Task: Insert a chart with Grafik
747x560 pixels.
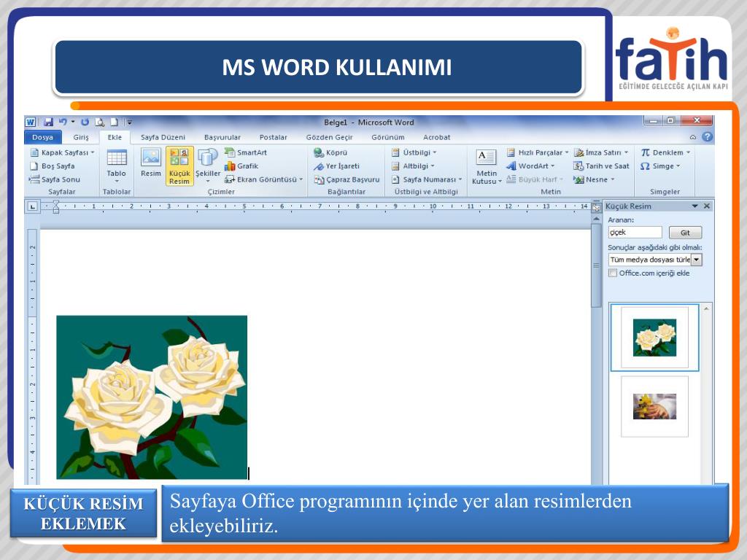Action: [241, 166]
